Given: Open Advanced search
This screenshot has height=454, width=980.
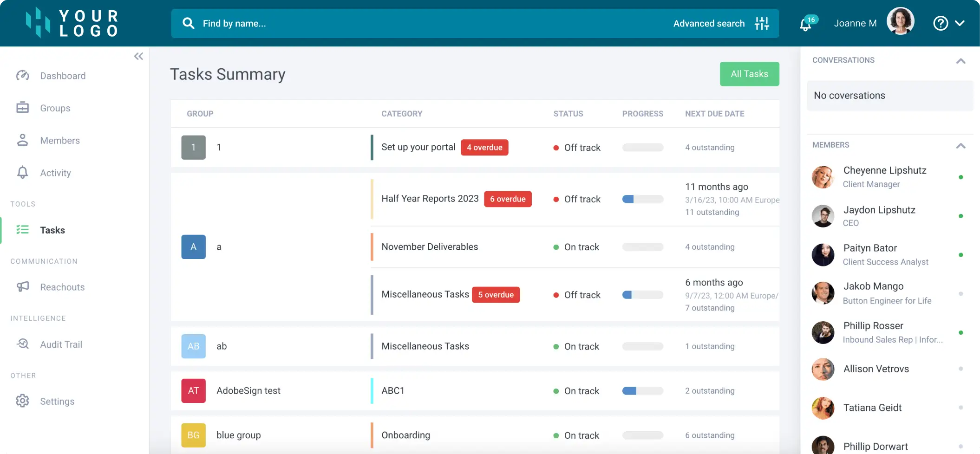Looking at the screenshot, I should [709, 23].
